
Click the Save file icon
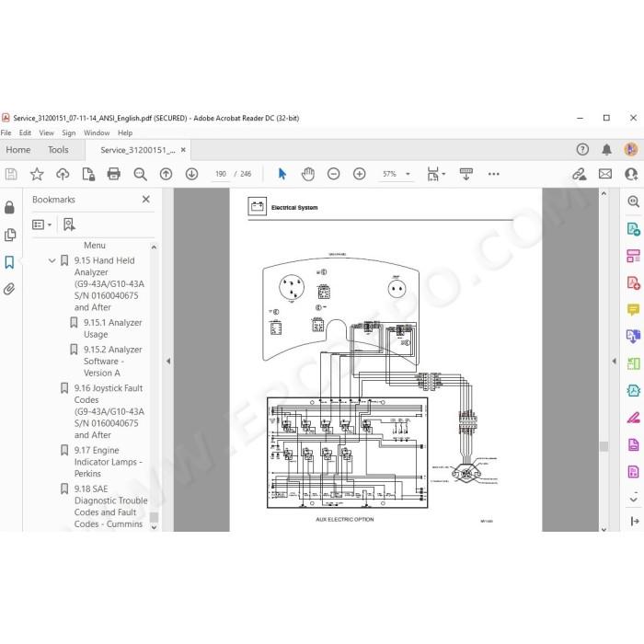(x=11, y=174)
